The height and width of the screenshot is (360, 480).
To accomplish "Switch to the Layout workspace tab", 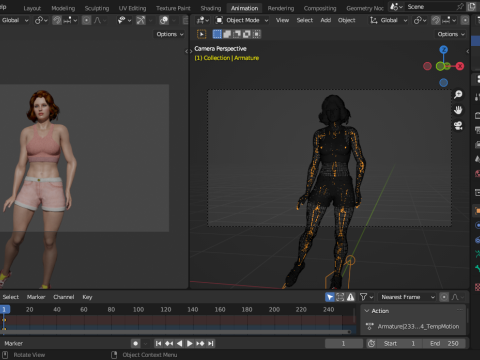I will point(32,8).
